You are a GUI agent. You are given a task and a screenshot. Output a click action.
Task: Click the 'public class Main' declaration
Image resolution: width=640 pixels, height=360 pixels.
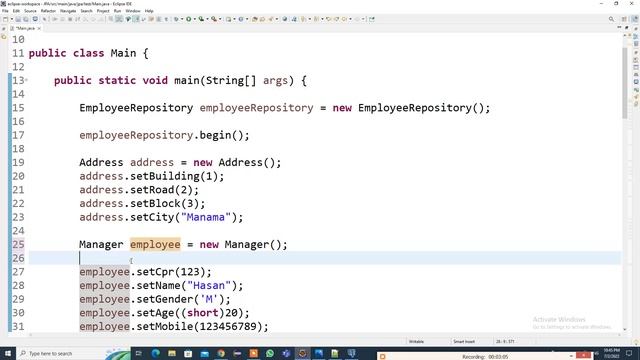pos(82,53)
